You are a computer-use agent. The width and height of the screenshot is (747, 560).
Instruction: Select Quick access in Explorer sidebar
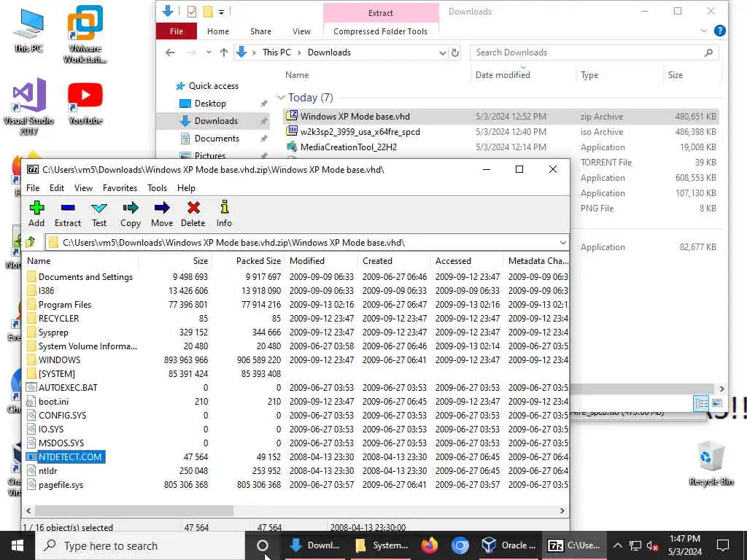(213, 86)
